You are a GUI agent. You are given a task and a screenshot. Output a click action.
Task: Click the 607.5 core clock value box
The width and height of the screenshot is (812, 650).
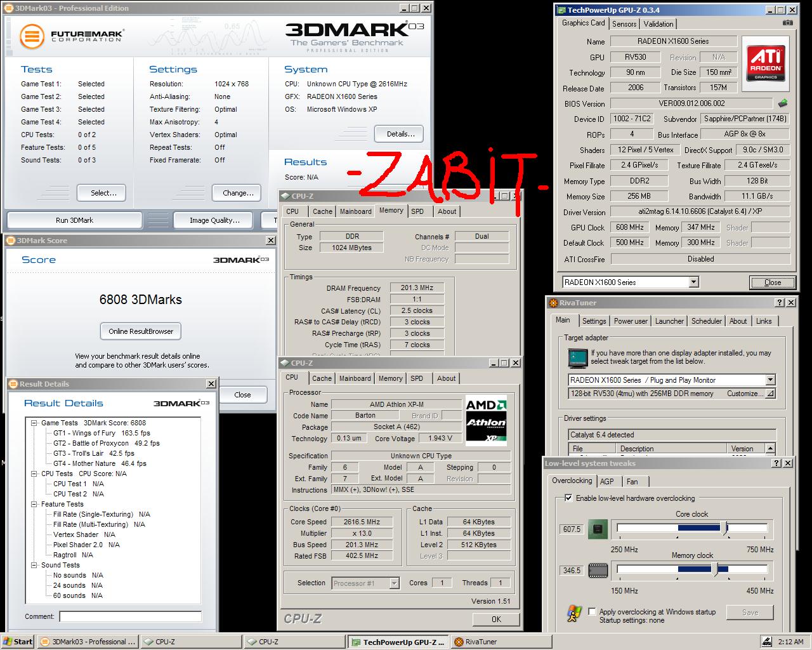pos(572,529)
